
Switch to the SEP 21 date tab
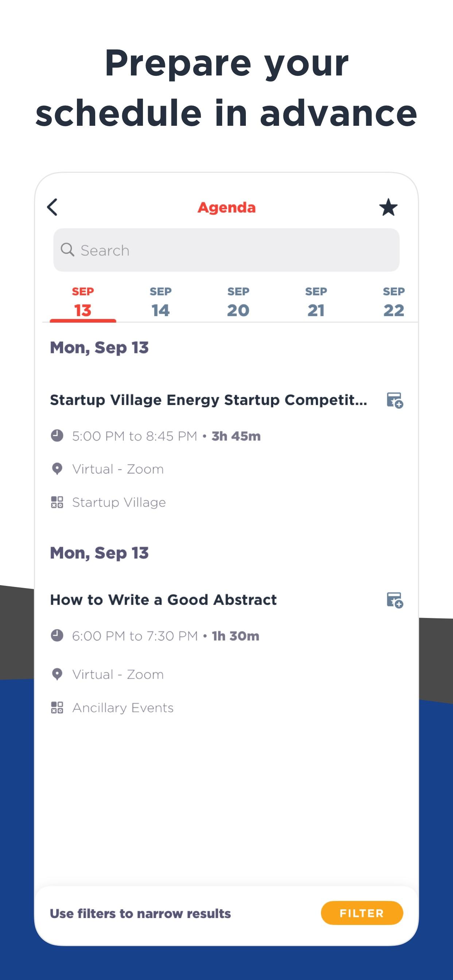316,303
